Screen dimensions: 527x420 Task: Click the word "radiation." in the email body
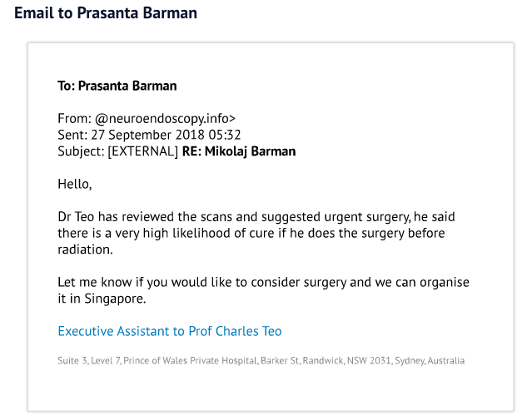(x=84, y=249)
